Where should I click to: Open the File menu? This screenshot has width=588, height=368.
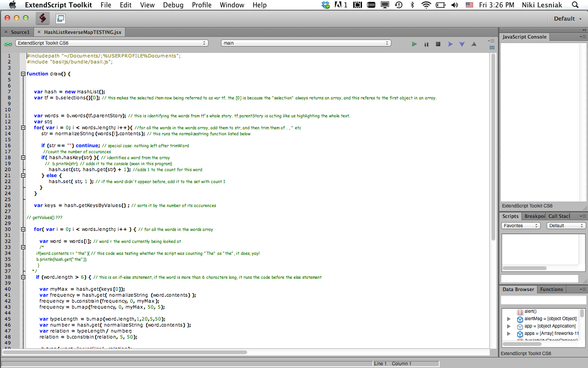tap(106, 5)
